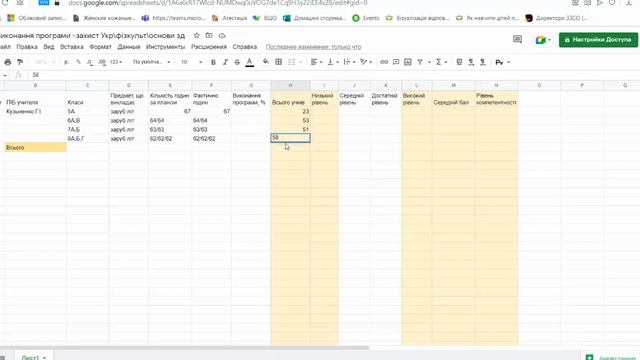Open the Формат menu
This screenshot has height=360, width=640.
pyautogui.click(x=100, y=47)
